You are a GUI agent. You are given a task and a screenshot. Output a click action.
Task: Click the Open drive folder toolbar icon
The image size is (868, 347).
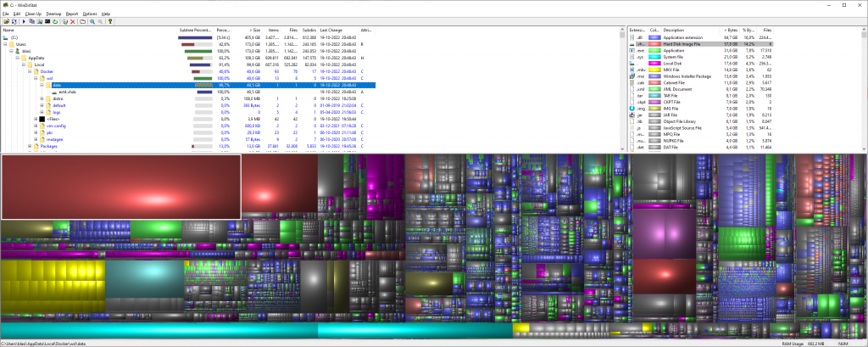(x=5, y=20)
